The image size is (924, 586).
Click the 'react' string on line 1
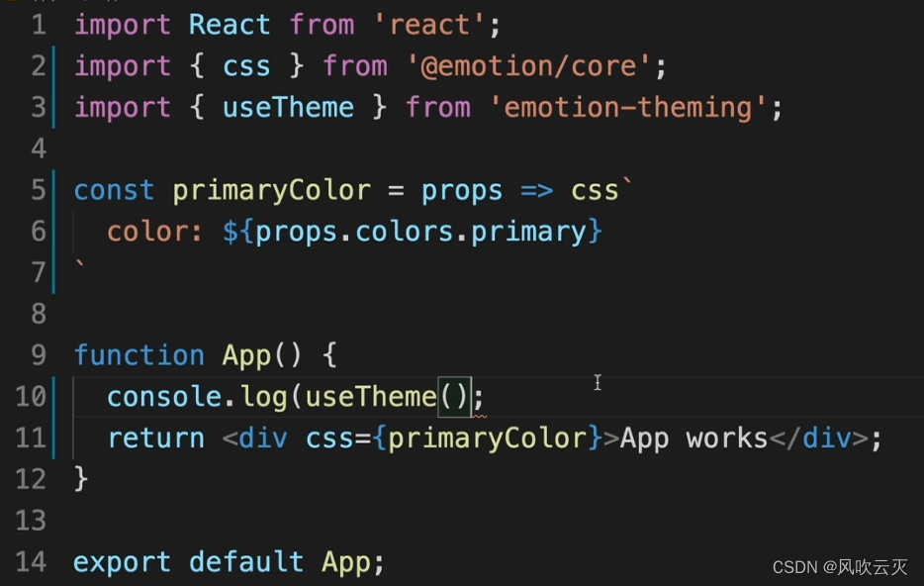(429, 25)
